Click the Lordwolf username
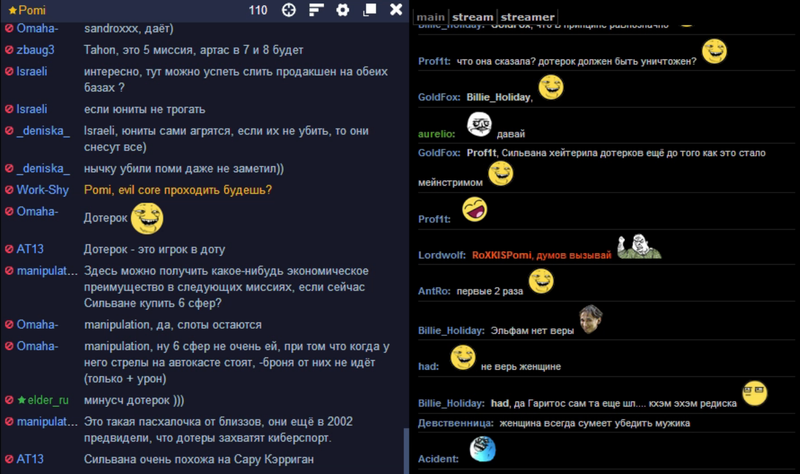The image size is (800, 474). [442, 255]
